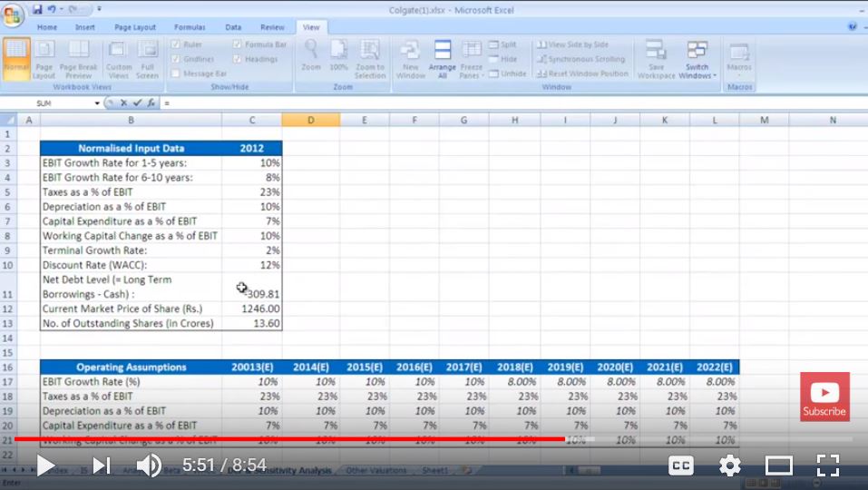
Task: Open the Zoom dialog
Action: [x=311, y=55]
